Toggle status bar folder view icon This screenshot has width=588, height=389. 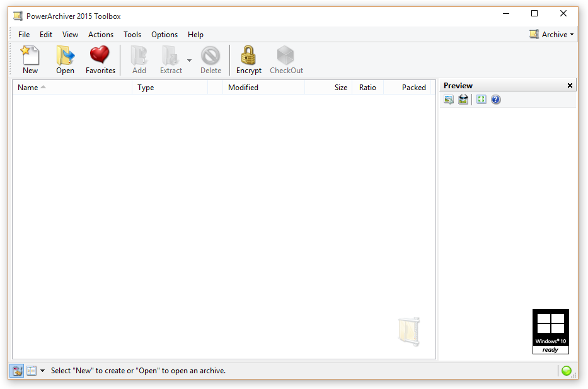(x=17, y=371)
